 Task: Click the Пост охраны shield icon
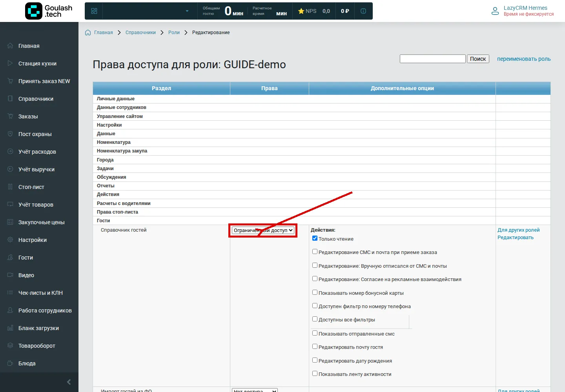pyautogui.click(x=10, y=134)
